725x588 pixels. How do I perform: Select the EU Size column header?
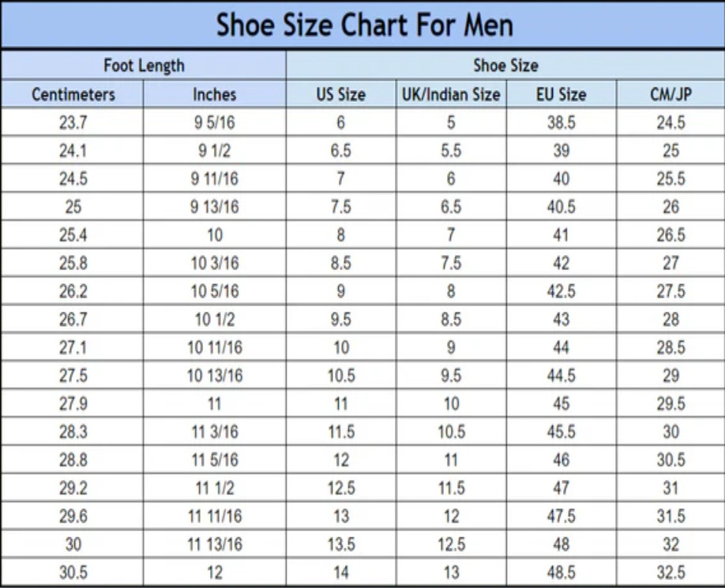pos(561,95)
